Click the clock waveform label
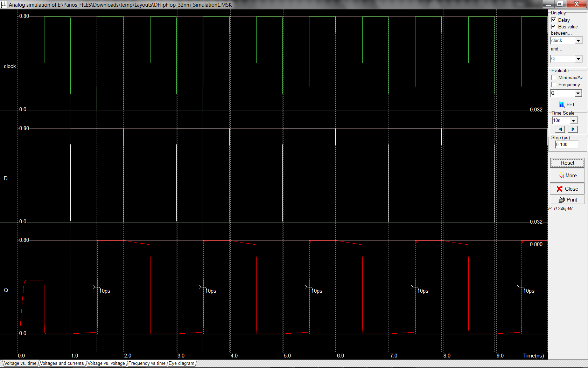This screenshot has width=588, height=368. (10, 66)
